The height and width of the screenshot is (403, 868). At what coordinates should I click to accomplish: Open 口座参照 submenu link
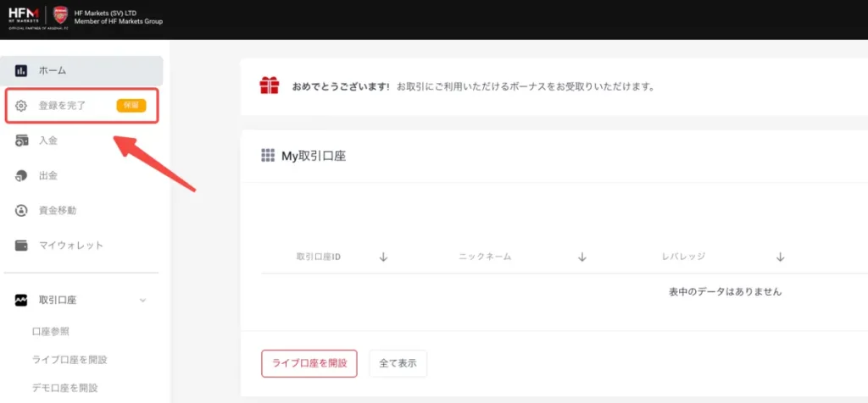coord(51,332)
